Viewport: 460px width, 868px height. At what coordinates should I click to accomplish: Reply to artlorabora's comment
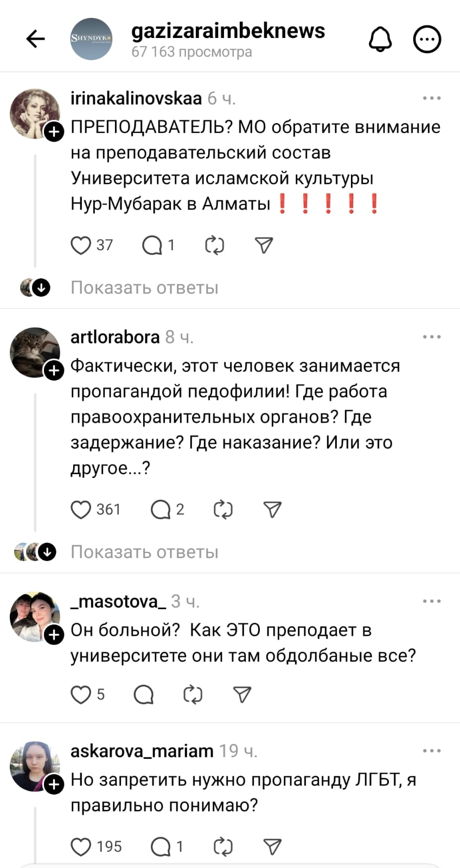pos(161,510)
